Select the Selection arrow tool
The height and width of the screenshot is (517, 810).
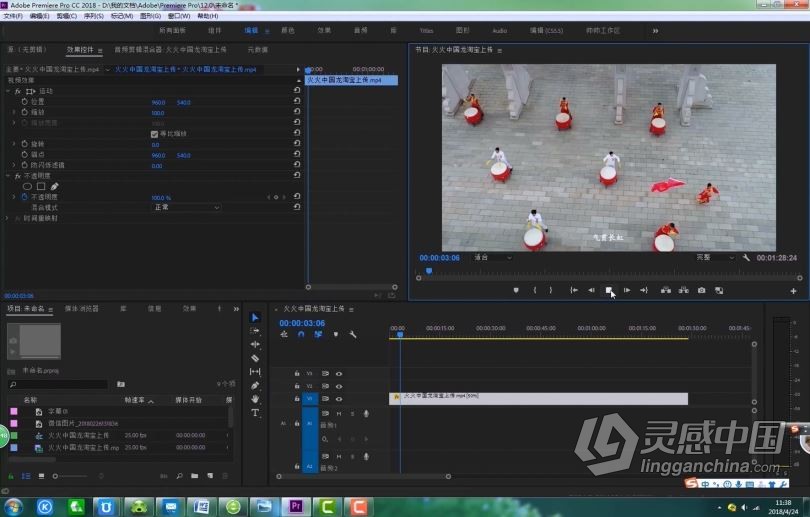(255, 317)
